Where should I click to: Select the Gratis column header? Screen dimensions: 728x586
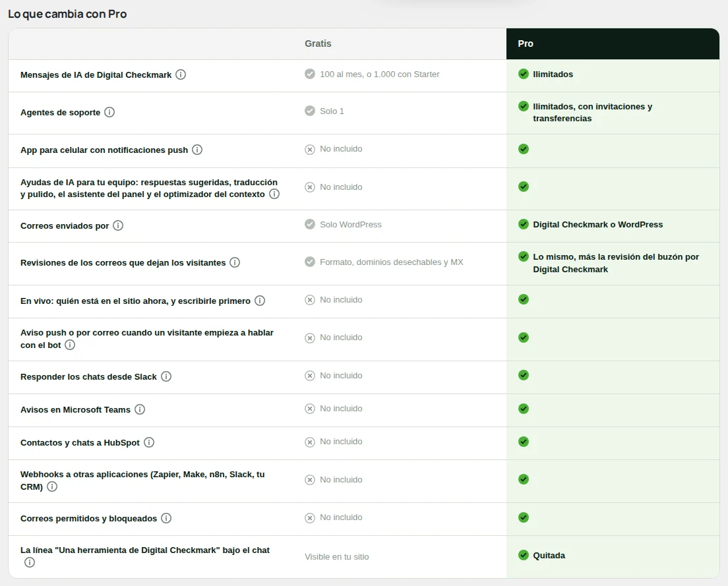pyautogui.click(x=318, y=44)
